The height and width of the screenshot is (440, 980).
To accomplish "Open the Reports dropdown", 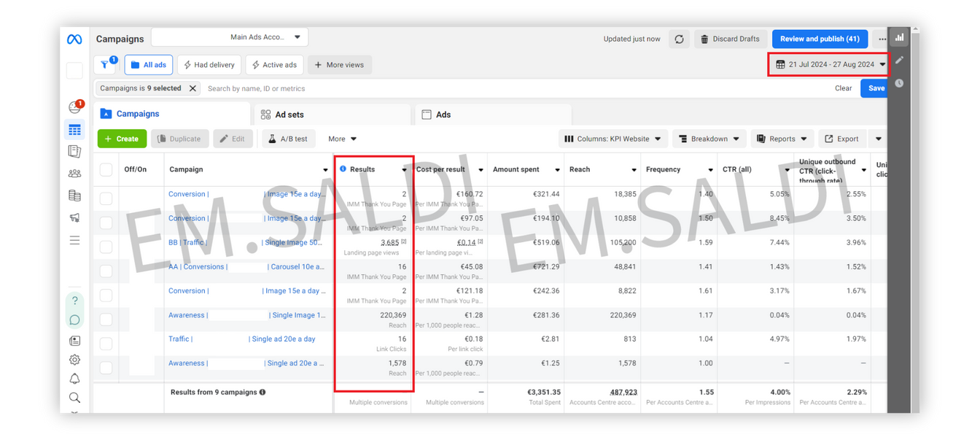I will (x=782, y=139).
